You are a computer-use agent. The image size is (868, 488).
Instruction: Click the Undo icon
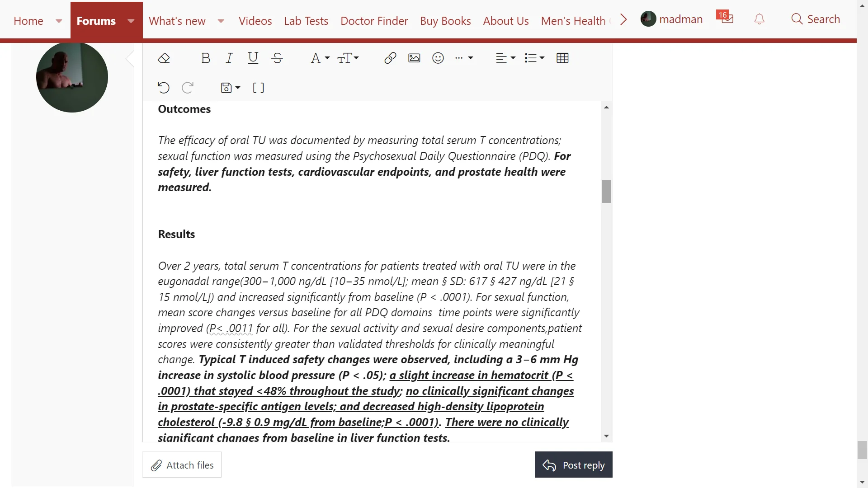pos(164,88)
